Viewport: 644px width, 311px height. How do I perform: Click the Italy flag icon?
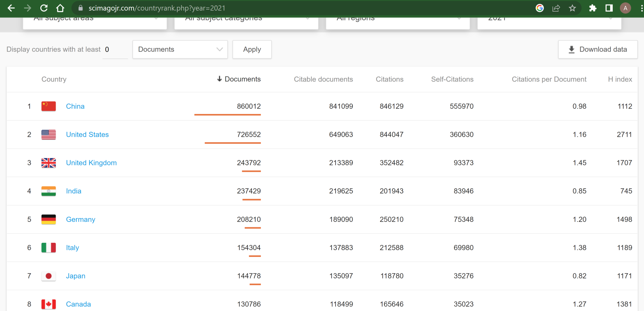point(49,248)
